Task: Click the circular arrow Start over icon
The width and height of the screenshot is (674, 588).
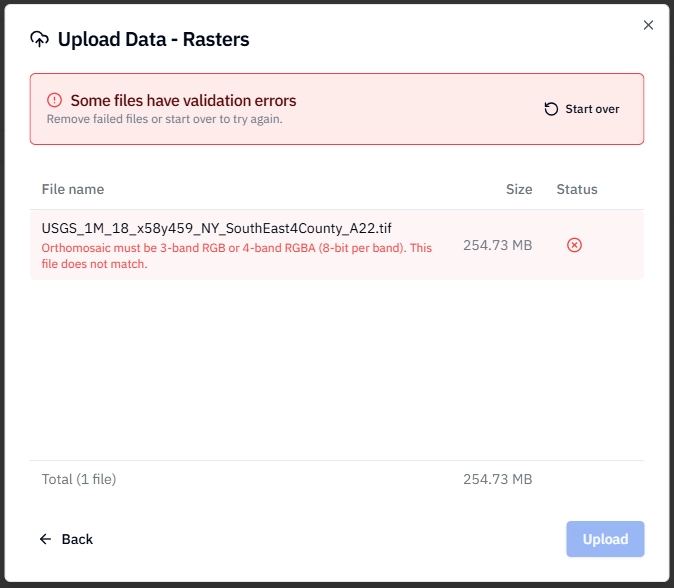Action: (551, 109)
